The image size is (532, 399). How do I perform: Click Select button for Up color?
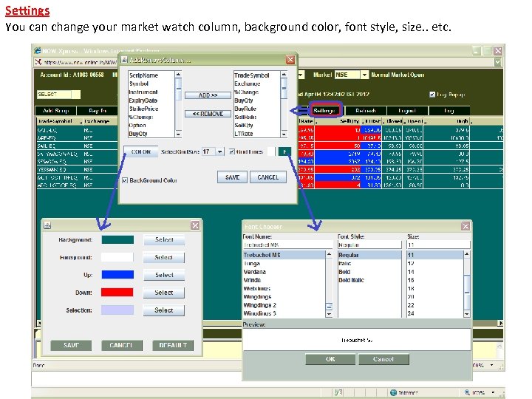click(164, 275)
